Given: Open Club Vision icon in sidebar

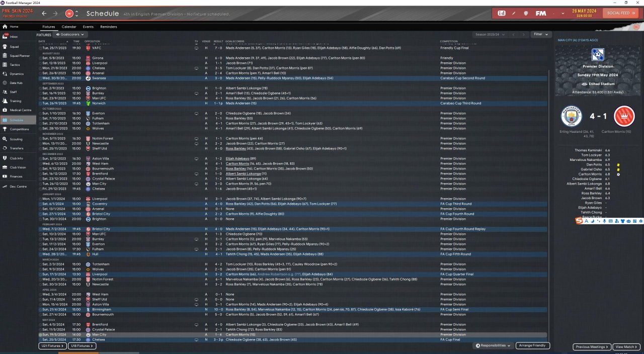Looking at the screenshot, I should [5, 167].
